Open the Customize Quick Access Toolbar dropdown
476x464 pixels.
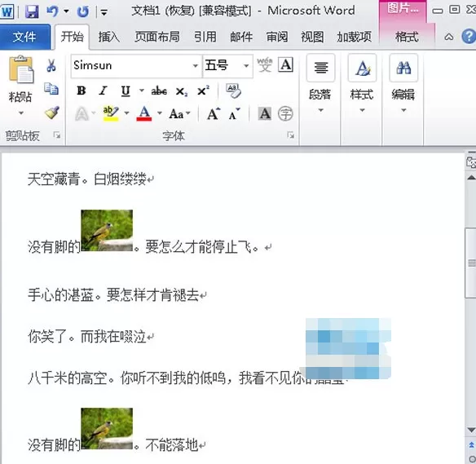[x=104, y=12]
